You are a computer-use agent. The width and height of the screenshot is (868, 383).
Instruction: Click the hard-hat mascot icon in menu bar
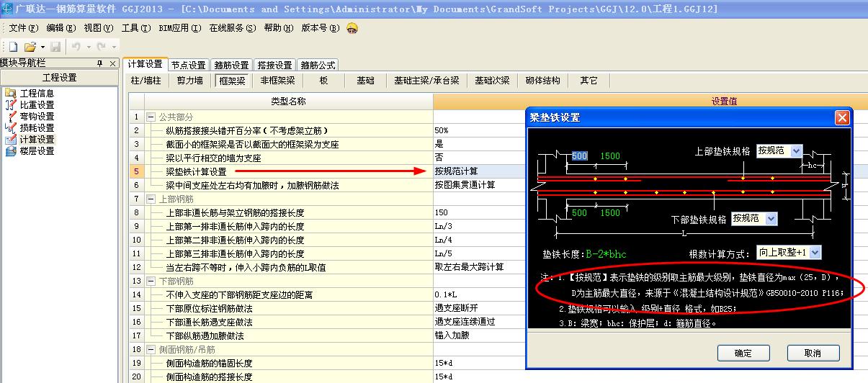(x=352, y=28)
